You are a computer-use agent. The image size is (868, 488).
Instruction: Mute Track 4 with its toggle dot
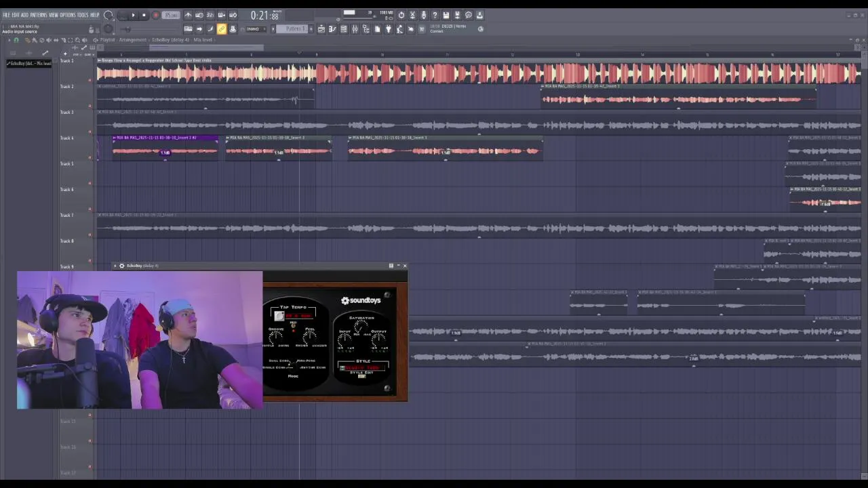click(90, 157)
